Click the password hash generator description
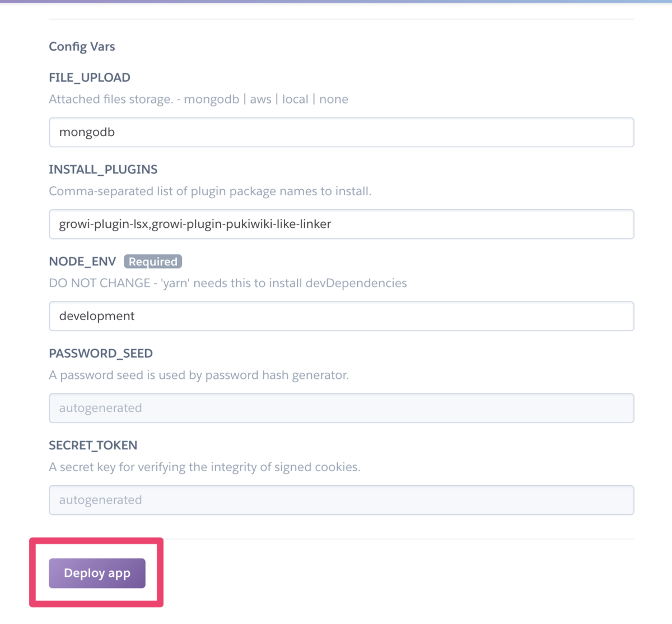Screen dimensions: 672x624 199,375
